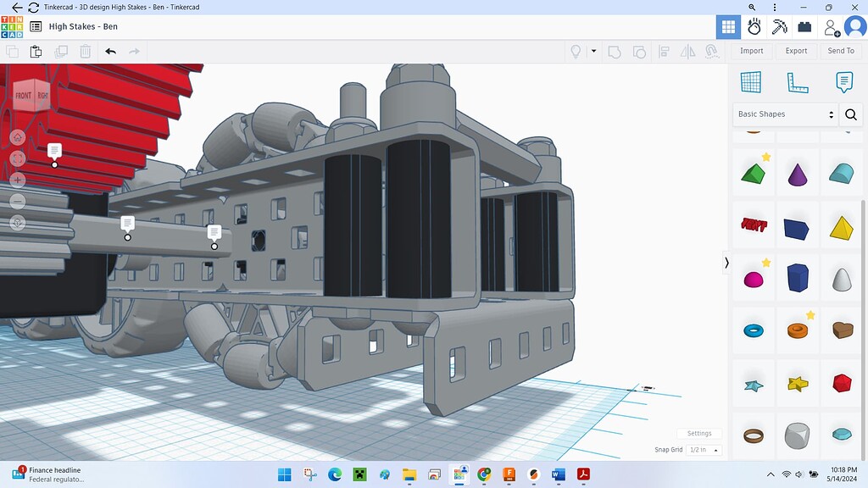Click the Home view icon on the left
This screenshot has height=488, width=868.
coord(17,136)
